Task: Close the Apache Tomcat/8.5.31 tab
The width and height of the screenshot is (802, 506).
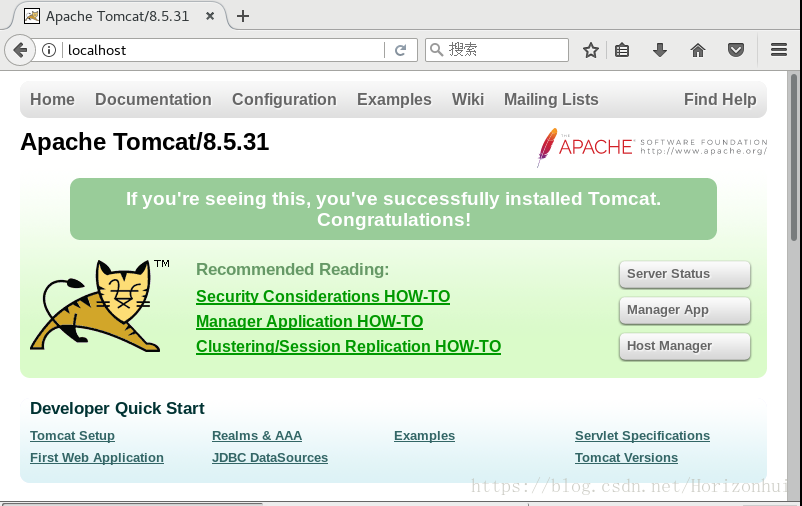Action: 210,16
